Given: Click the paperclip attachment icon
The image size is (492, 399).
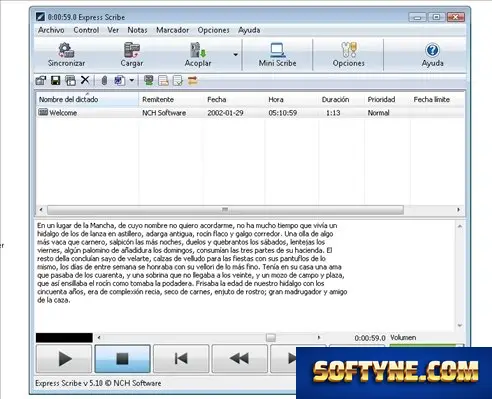Looking at the screenshot, I should tap(104, 80).
